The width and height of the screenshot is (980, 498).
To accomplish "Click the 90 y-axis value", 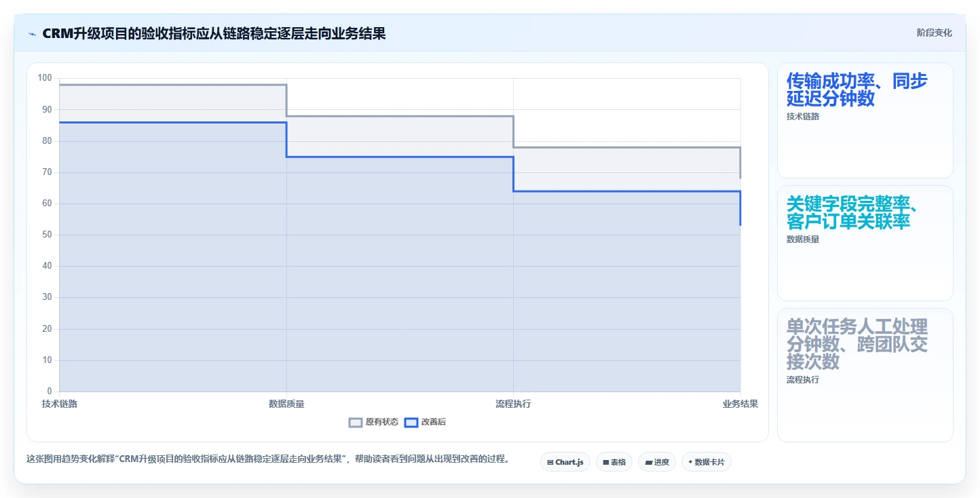I will coord(47,109).
